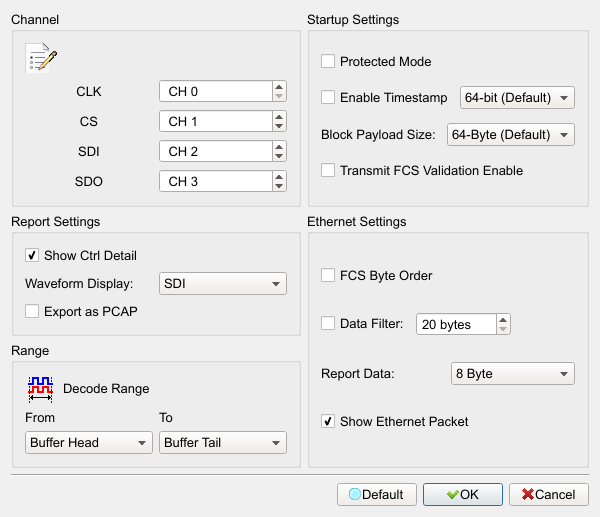Click the Decode Range label
600x517 pixels.
pyautogui.click(x=106, y=389)
